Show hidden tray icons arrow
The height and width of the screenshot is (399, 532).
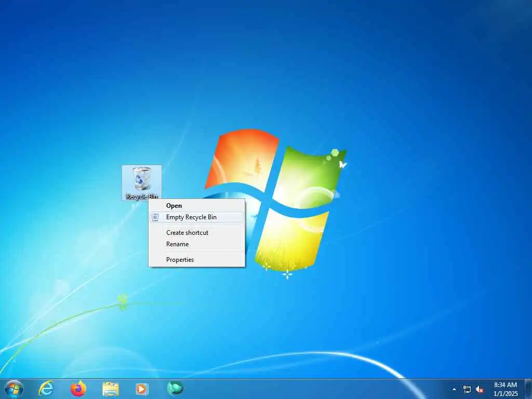tap(454, 389)
